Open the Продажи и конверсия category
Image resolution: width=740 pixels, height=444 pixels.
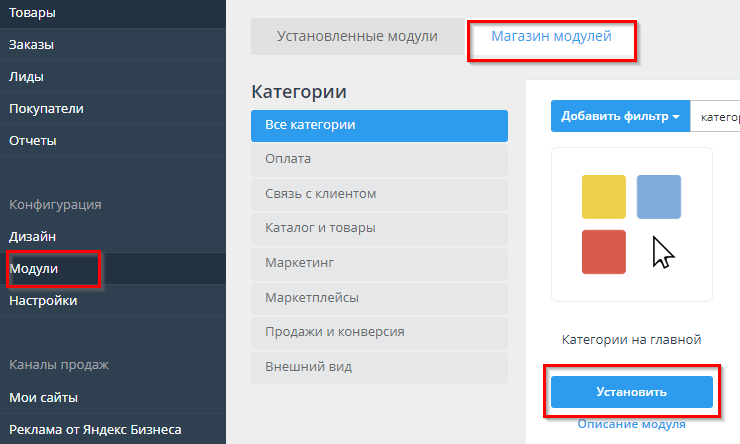tap(379, 332)
